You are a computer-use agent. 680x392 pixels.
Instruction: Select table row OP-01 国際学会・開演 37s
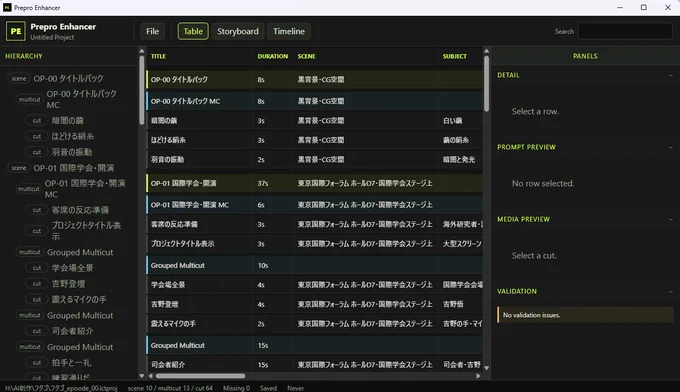(x=314, y=183)
